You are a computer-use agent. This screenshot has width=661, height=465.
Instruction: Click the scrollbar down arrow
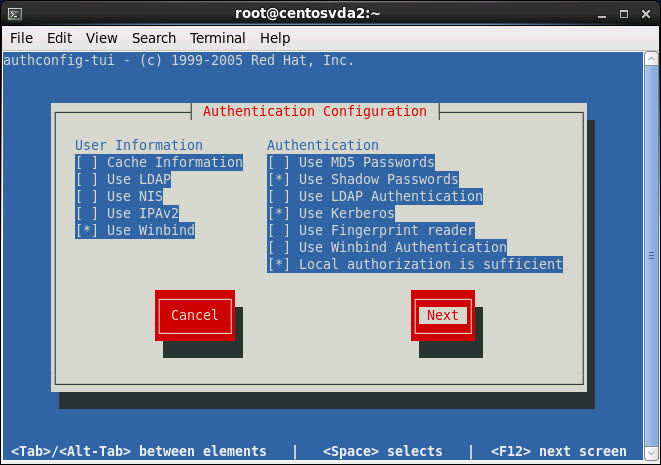pos(651,453)
